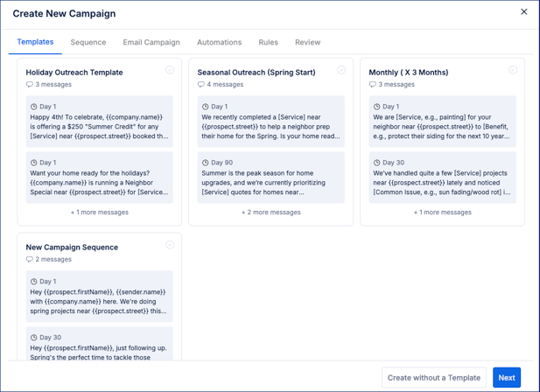The image size is (540, 392).
Task: Click the message bubble icon under New Campaign Sequence
Action: [x=30, y=260]
